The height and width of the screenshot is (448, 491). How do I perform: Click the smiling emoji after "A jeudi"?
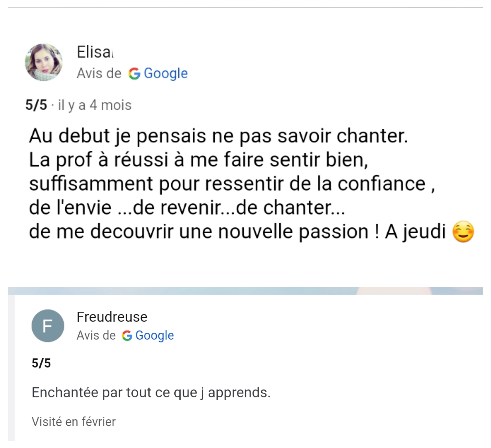(463, 232)
